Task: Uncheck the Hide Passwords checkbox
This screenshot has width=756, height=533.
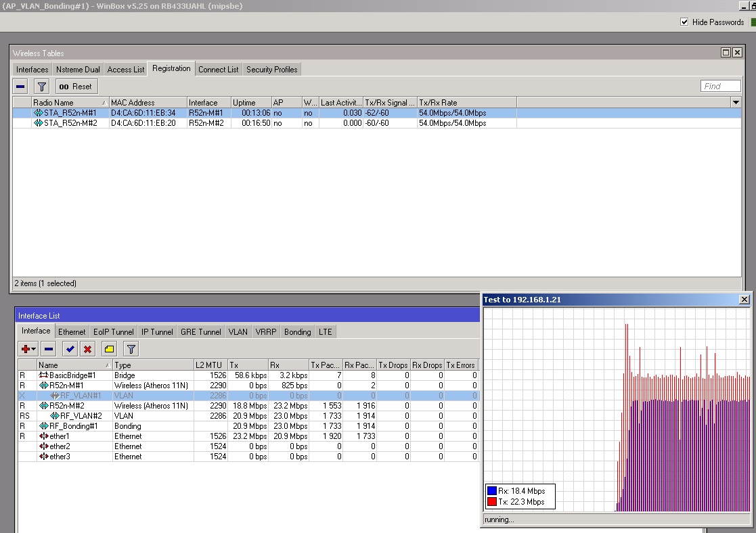Action: click(x=684, y=22)
